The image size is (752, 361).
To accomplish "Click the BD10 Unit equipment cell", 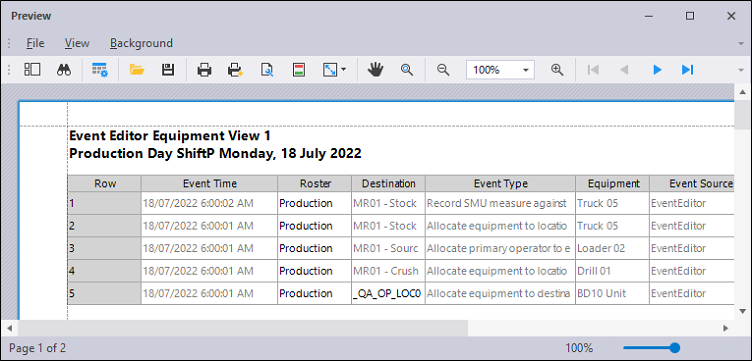I will [613, 293].
